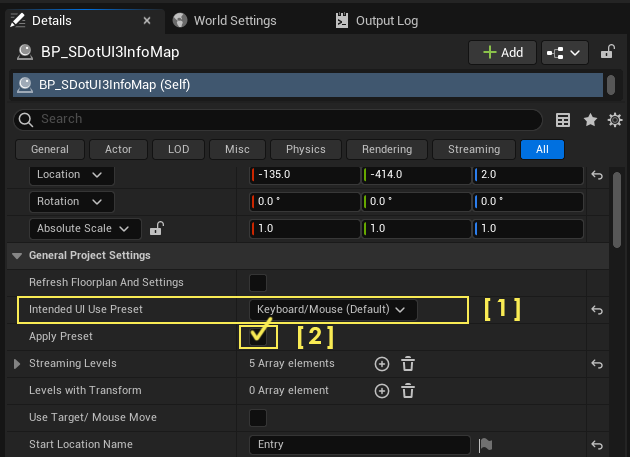Toggle the scale lock icon next to Absolute Scale
Screen dimensions: 630x457
(157, 228)
